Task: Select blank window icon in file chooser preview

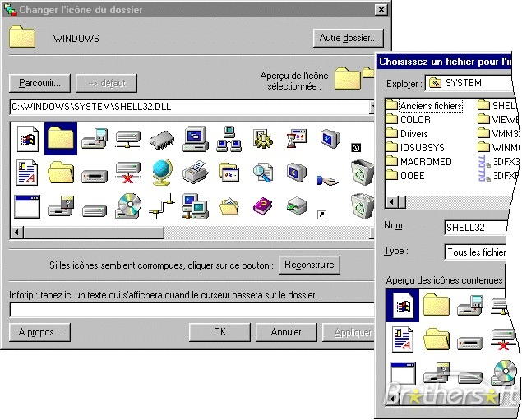Action: 403,373
